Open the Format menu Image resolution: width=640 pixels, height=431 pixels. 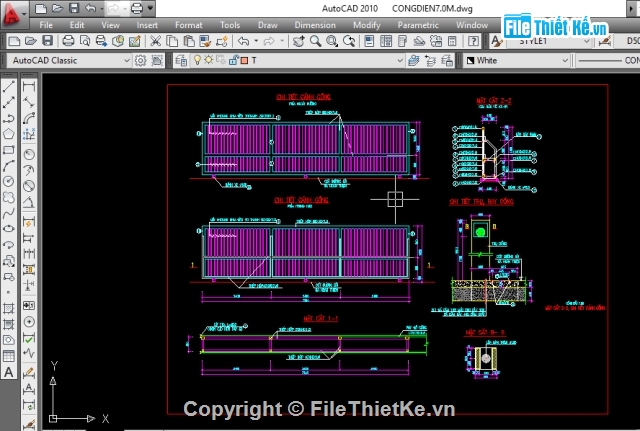pos(188,25)
